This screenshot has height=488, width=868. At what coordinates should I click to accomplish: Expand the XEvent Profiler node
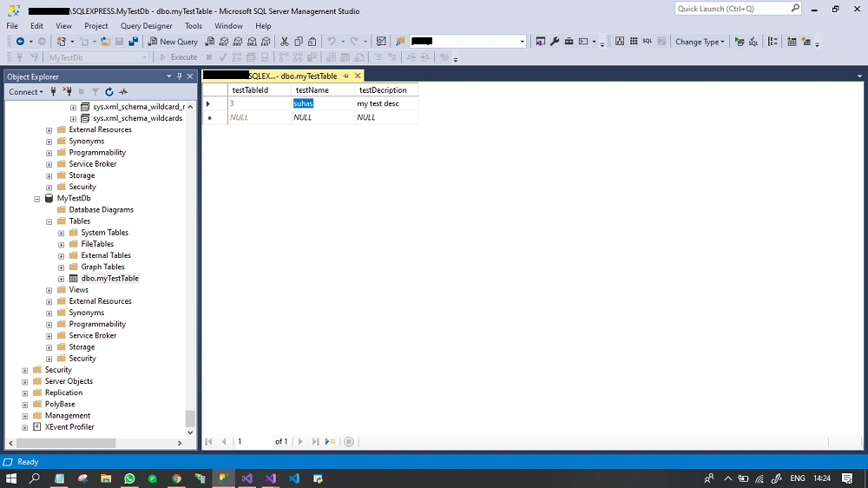tap(25, 427)
